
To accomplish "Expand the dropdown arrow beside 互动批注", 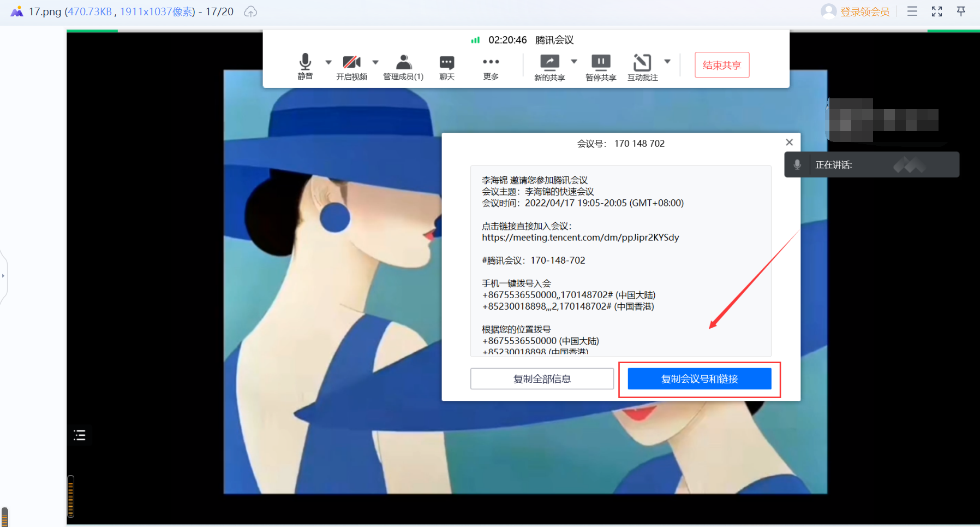I will coord(667,61).
